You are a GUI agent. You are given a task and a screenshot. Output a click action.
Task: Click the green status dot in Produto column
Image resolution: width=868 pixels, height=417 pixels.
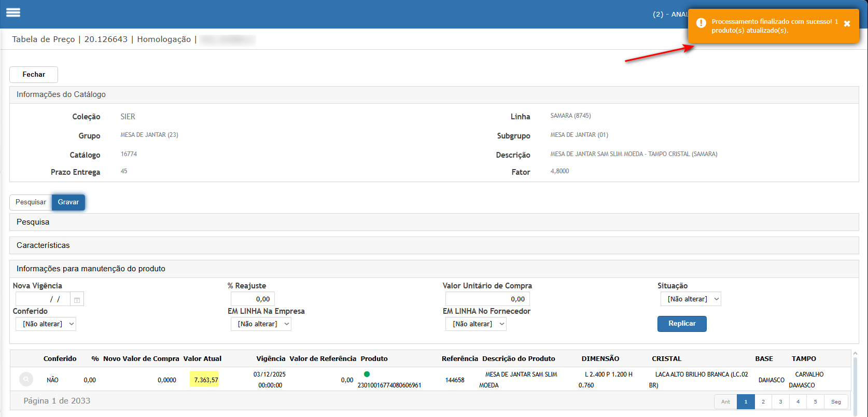click(x=367, y=374)
